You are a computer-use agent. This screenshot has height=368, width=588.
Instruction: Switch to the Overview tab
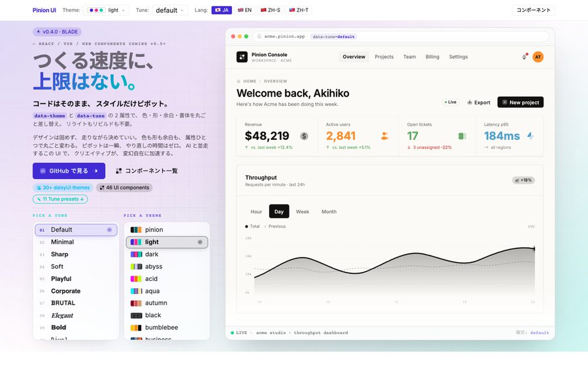point(353,57)
